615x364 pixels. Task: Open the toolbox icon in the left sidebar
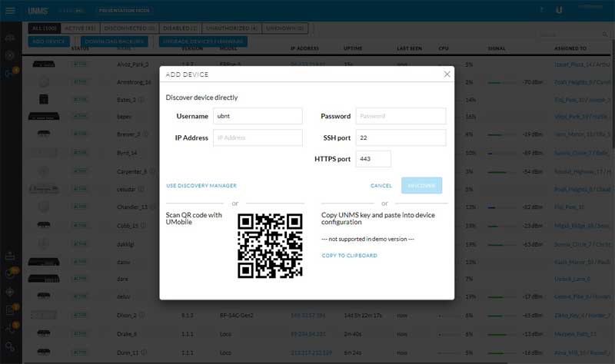click(10, 256)
